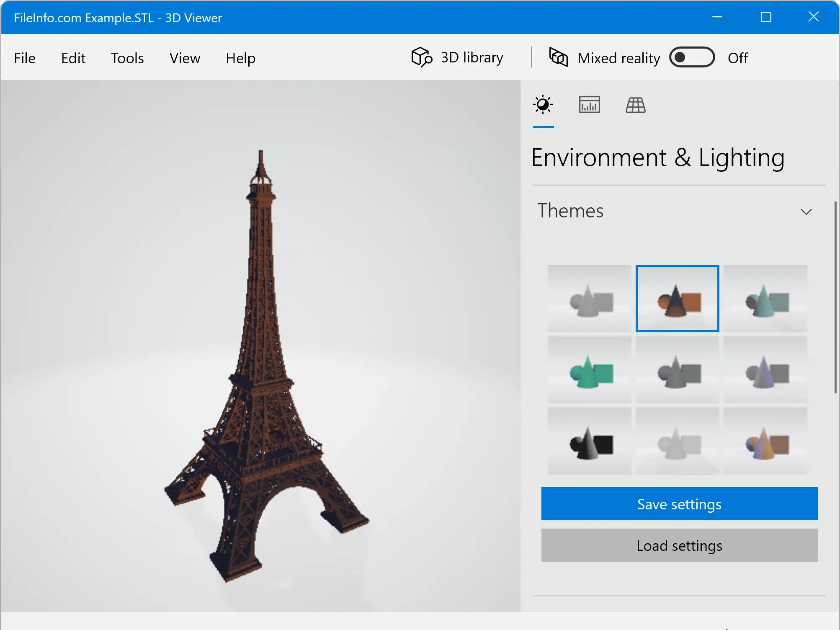Image resolution: width=840 pixels, height=630 pixels.
Task: Open the View menu
Action: click(185, 58)
